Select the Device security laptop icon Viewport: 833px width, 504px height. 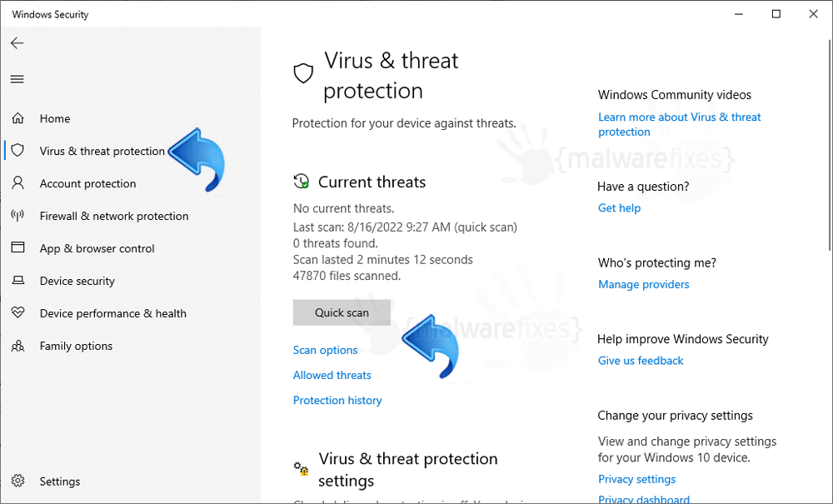pyautogui.click(x=17, y=281)
